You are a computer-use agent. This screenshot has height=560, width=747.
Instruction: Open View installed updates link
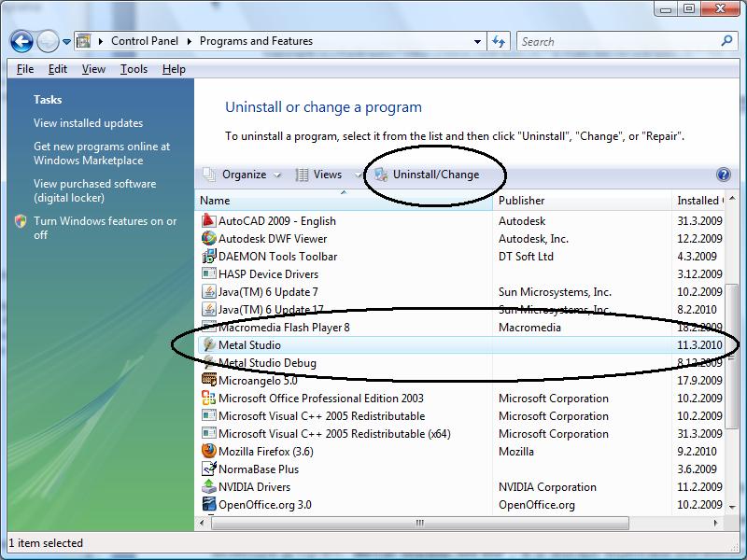(88, 123)
